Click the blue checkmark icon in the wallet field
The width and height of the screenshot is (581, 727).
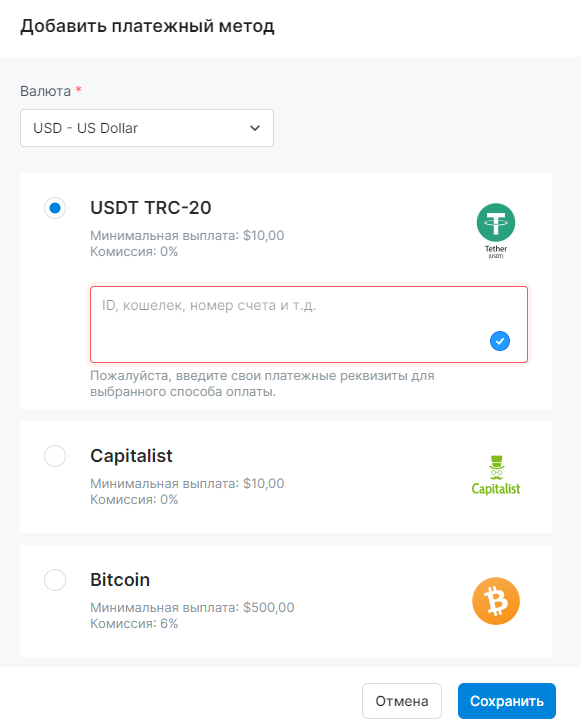pos(500,341)
